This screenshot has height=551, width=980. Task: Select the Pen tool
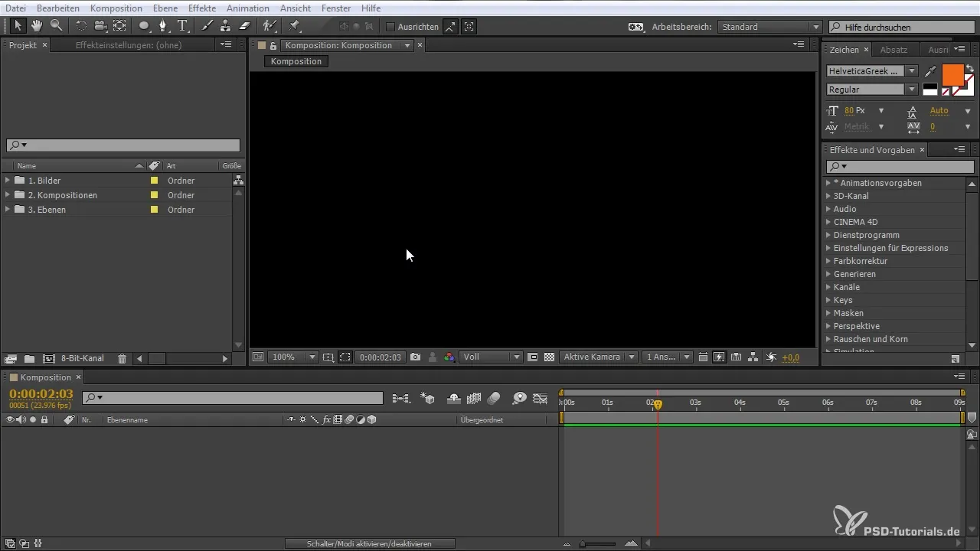[x=163, y=26]
